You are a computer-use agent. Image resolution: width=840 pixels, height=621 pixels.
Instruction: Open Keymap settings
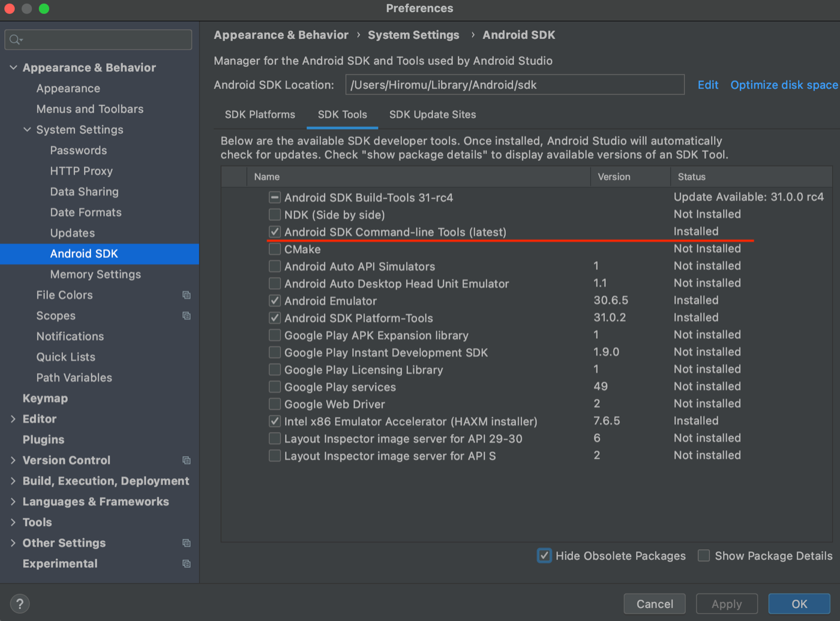pos(45,398)
